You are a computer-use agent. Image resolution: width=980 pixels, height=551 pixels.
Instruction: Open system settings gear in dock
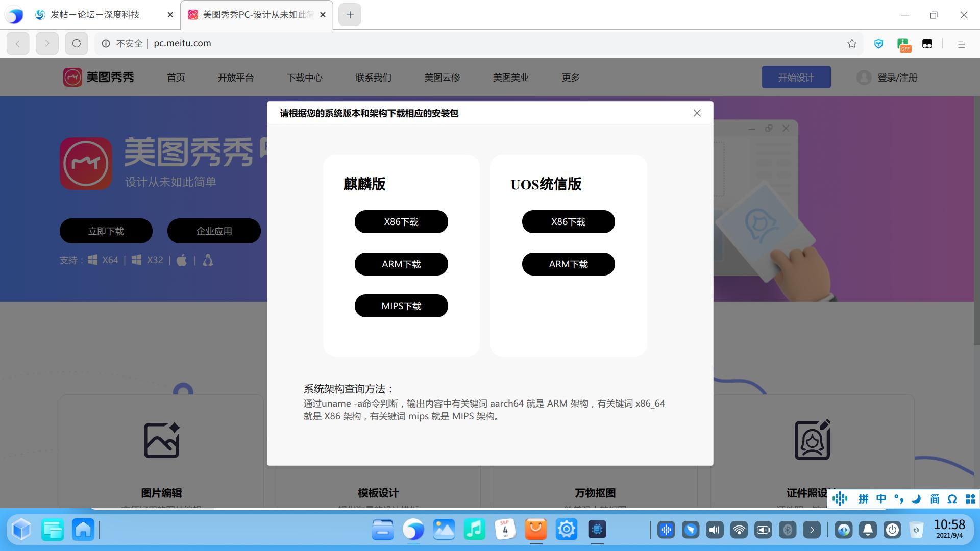(566, 530)
